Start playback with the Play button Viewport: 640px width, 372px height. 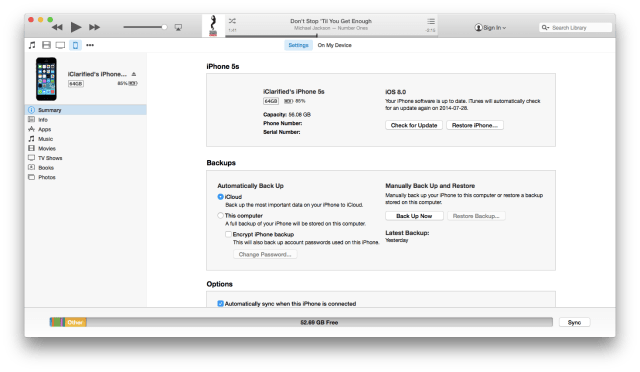[76, 27]
